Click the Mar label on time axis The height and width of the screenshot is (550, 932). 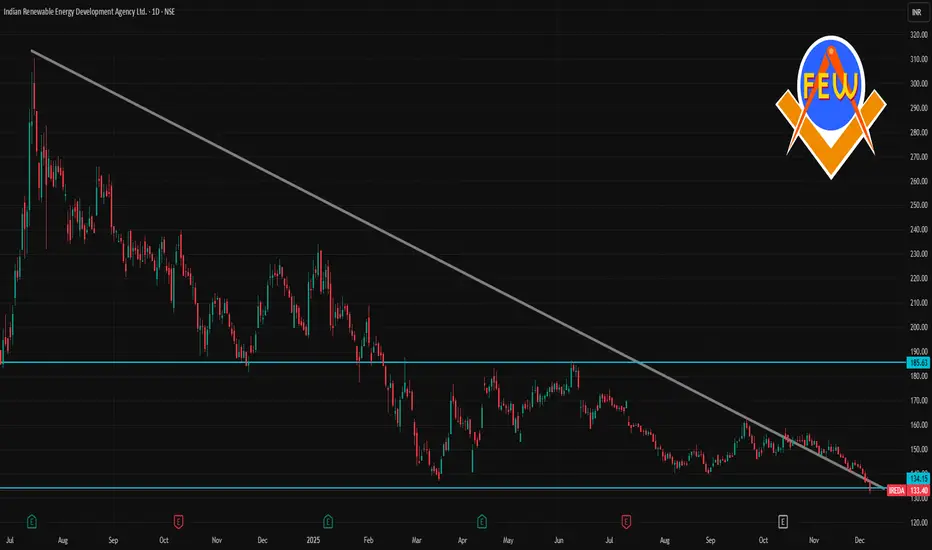point(417,540)
